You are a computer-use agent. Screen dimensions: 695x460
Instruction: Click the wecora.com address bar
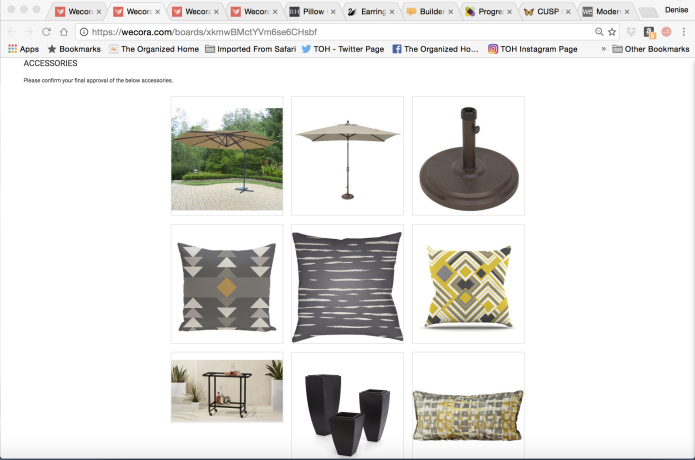coord(337,32)
